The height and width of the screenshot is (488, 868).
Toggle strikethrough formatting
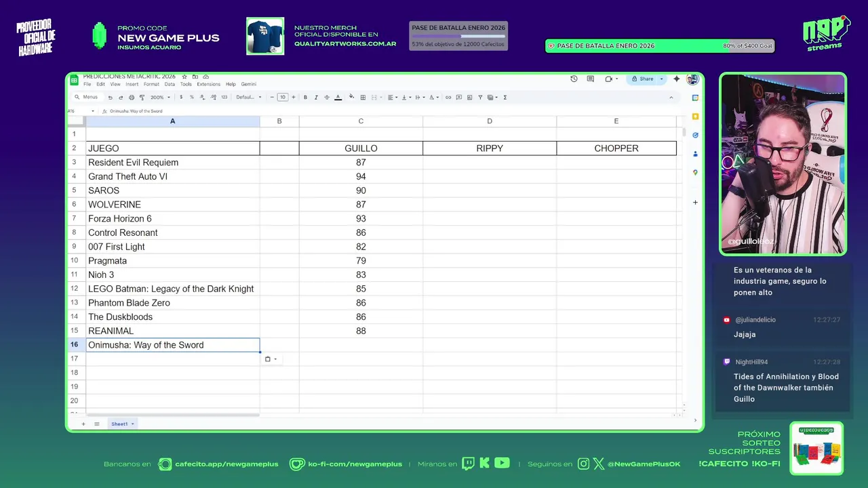coord(327,97)
